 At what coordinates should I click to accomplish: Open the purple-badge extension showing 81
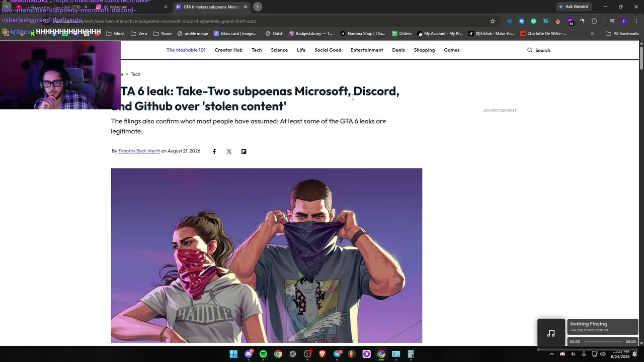[570, 21]
